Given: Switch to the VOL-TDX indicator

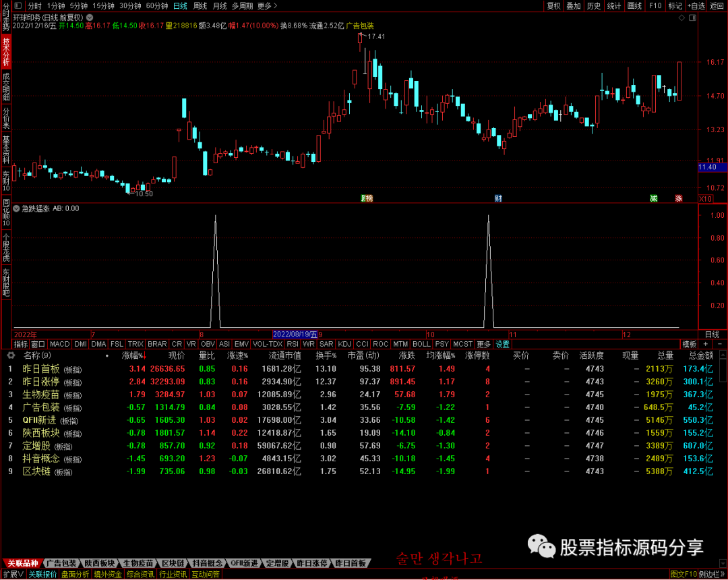Looking at the screenshot, I should pyautogui.click(x=268, y=344).
